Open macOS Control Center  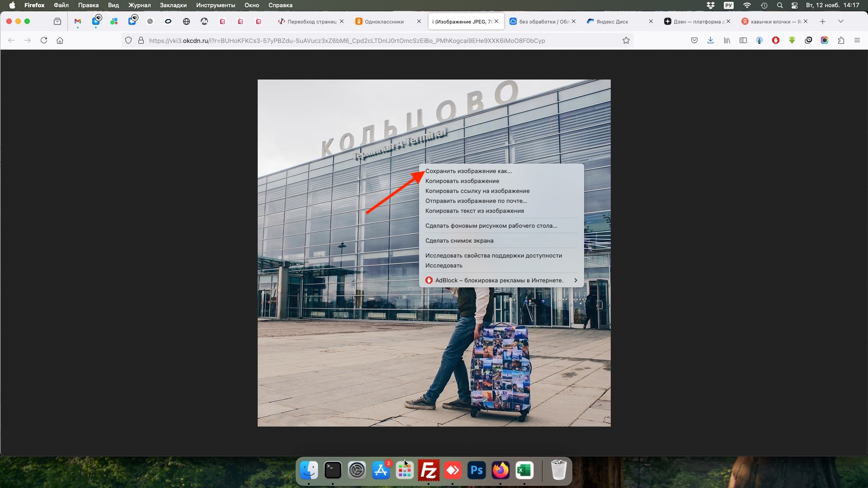(x=795, y=5)
